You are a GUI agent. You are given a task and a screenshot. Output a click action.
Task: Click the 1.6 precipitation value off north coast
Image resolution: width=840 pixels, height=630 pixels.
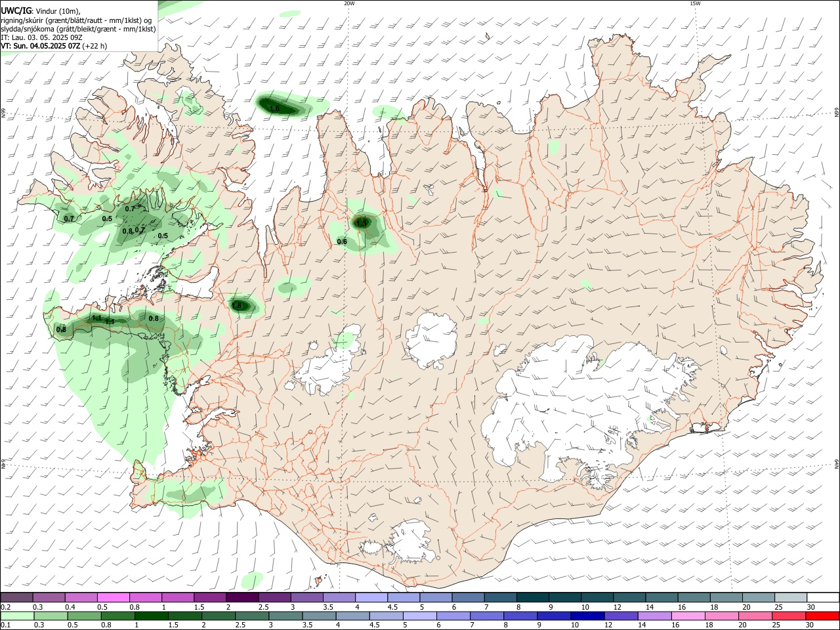point(274,108)
